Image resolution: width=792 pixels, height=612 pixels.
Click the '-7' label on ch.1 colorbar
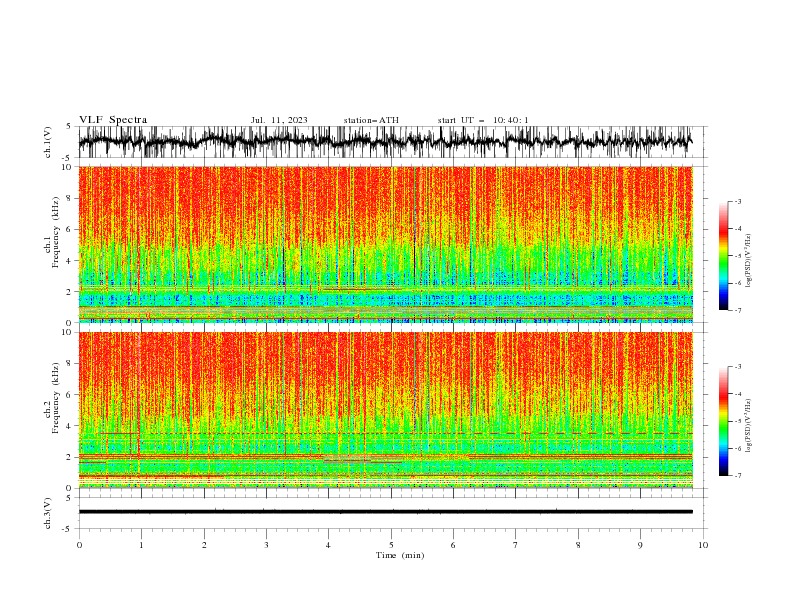737,310
